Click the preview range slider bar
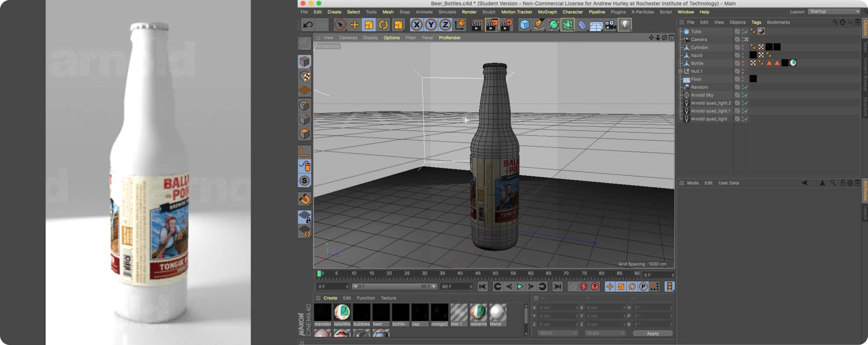This screenshot has height=345, width=868. [394, 286]
